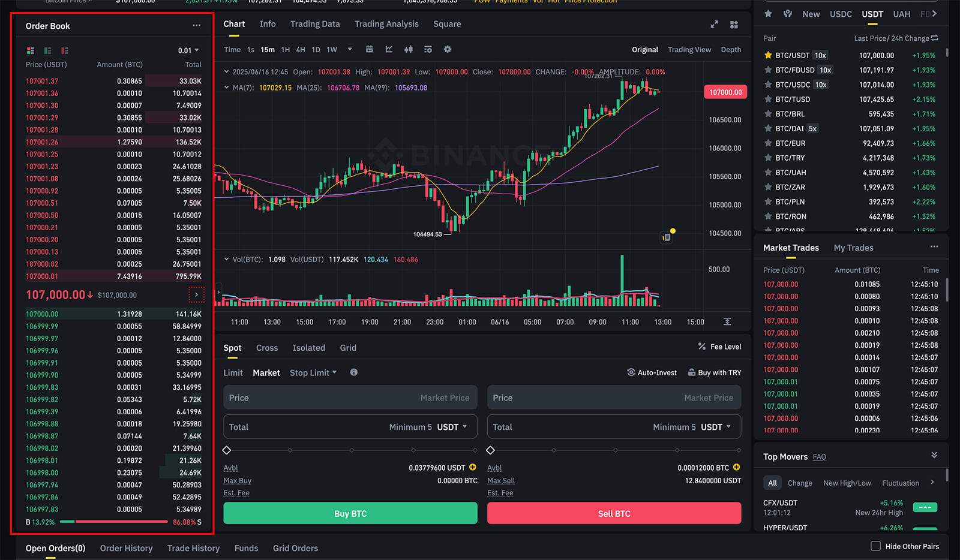Unfavorite the BTC/USDT pair star
The image size is (960, 560).
point(768,55)
